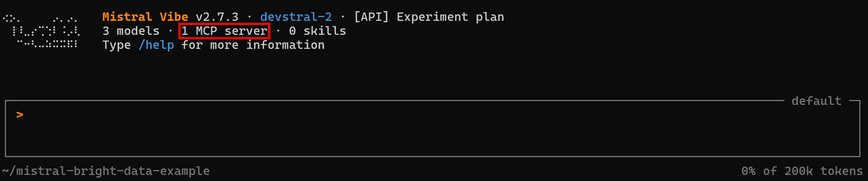Viewport: 868px width, 181px height.
Task: Click the "for more information" text
Action: (253, 45)
